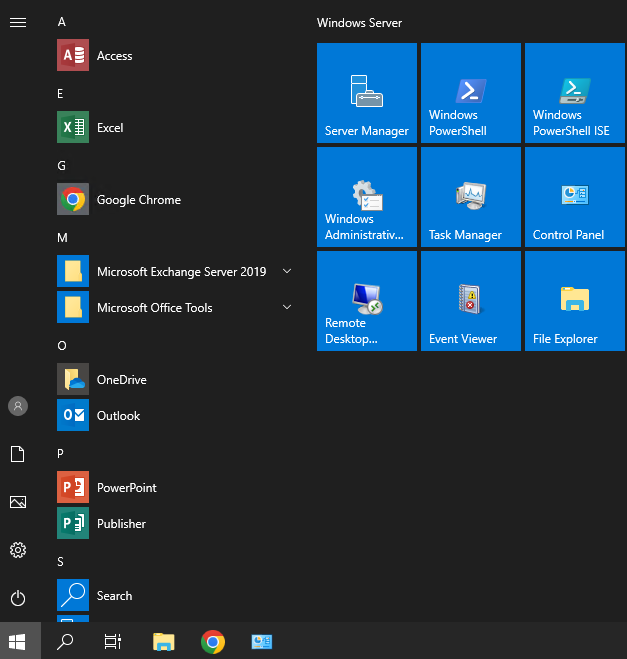Expand the Microsoft Office Tools chevron
The width and height of the screenshot is (627, 659).
287,307
